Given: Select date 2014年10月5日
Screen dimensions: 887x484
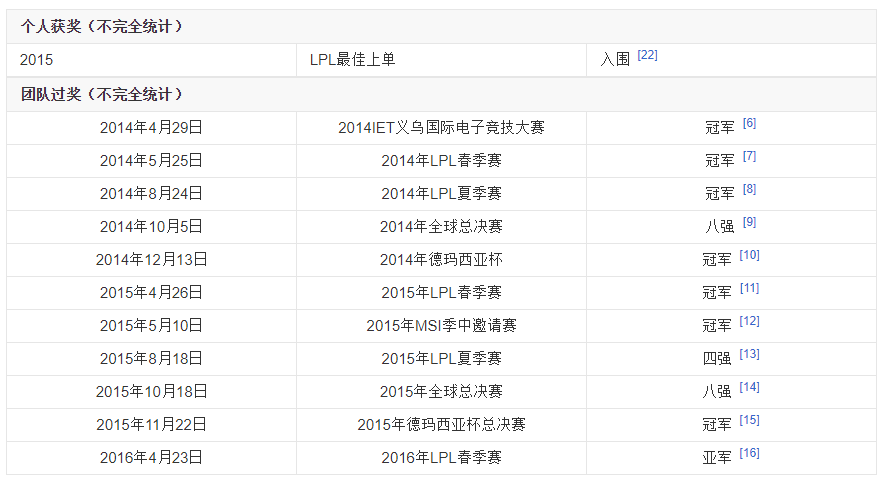Looking at the screenshot, I should [151, 227].
